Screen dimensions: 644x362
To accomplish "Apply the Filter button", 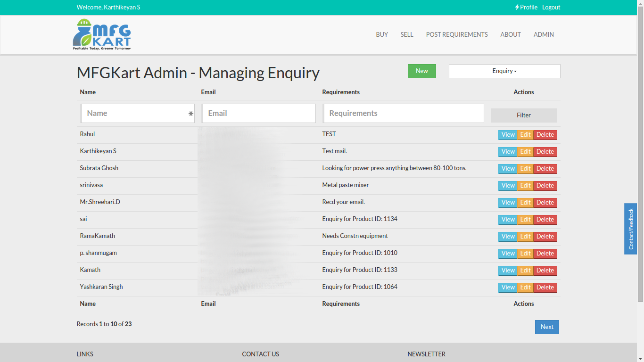I will [x=524, y=115].
